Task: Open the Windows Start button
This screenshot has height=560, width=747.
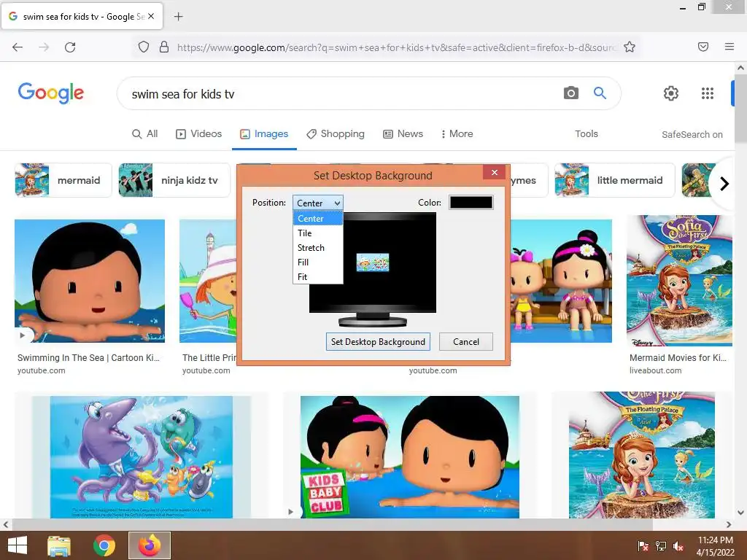Action: 18,545
